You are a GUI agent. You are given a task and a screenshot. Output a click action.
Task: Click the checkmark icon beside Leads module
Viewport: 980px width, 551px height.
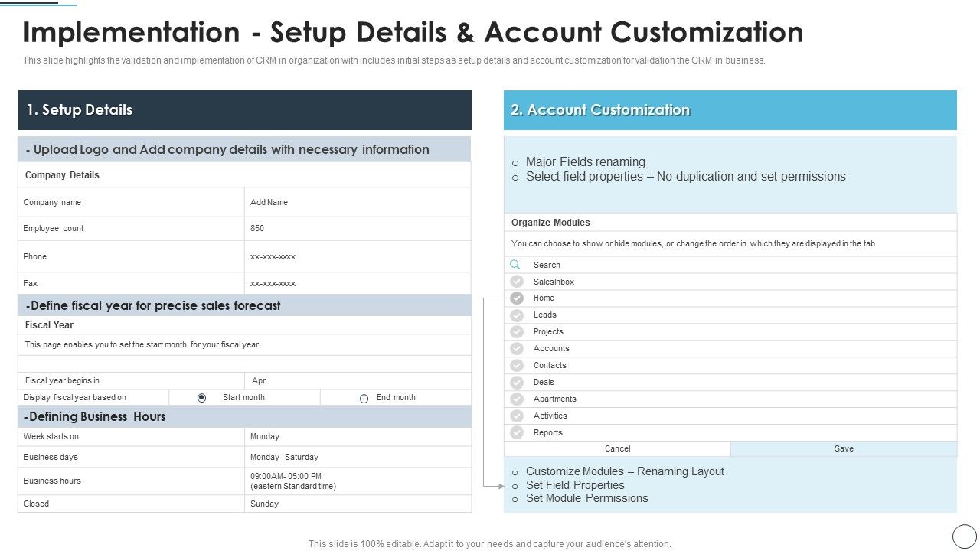click(516, 315)
